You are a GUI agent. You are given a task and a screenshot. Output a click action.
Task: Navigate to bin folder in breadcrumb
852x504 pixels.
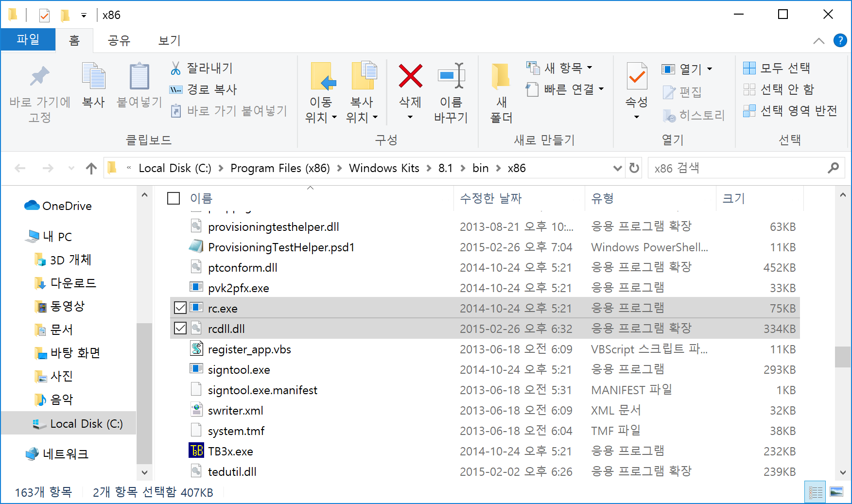[480, 168]
